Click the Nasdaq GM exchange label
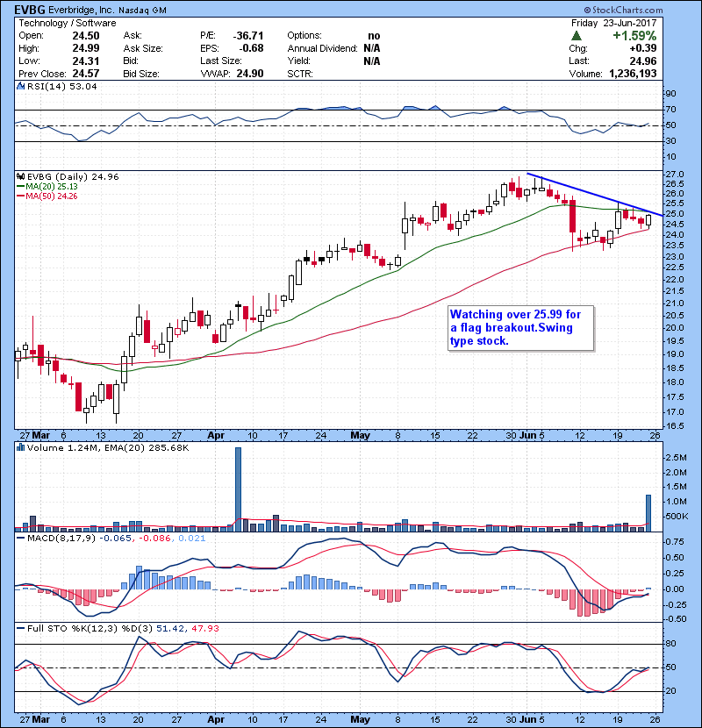The image size is (702, 728). pos(143,11)
